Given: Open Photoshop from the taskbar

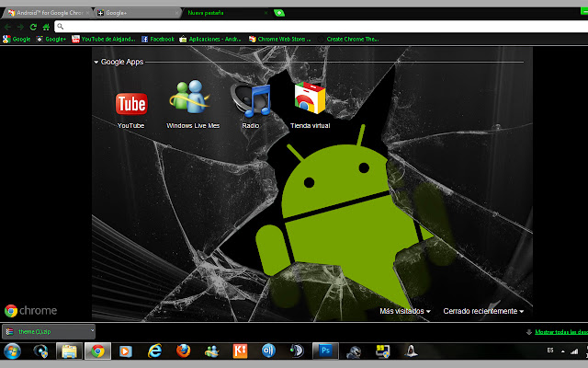Looking at the screenshot, I should coord(325,351).
